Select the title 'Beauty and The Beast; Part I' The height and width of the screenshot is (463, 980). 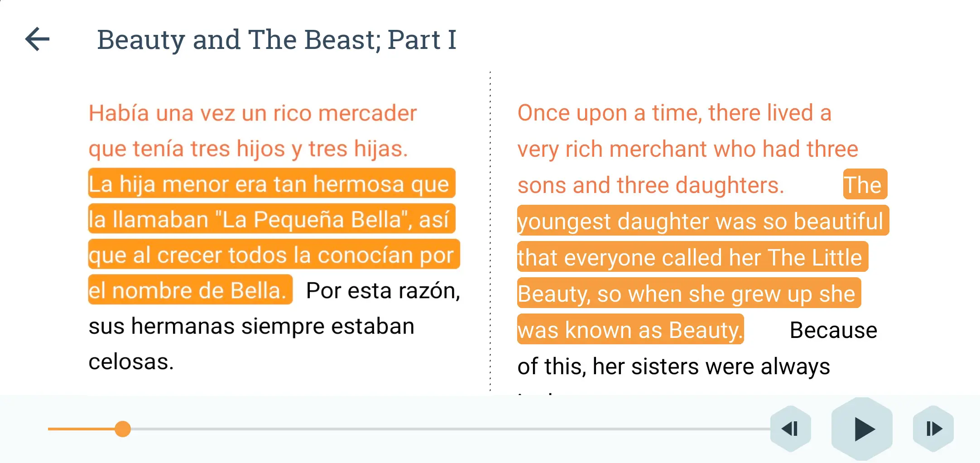pos(277,39)
